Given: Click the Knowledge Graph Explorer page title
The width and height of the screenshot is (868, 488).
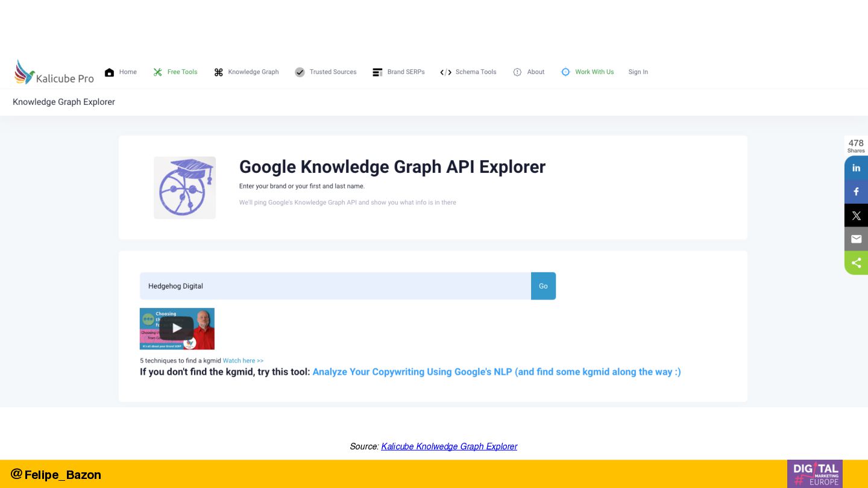Looking at the screenshot, I should pyautogui.click(x=64, y=102).
